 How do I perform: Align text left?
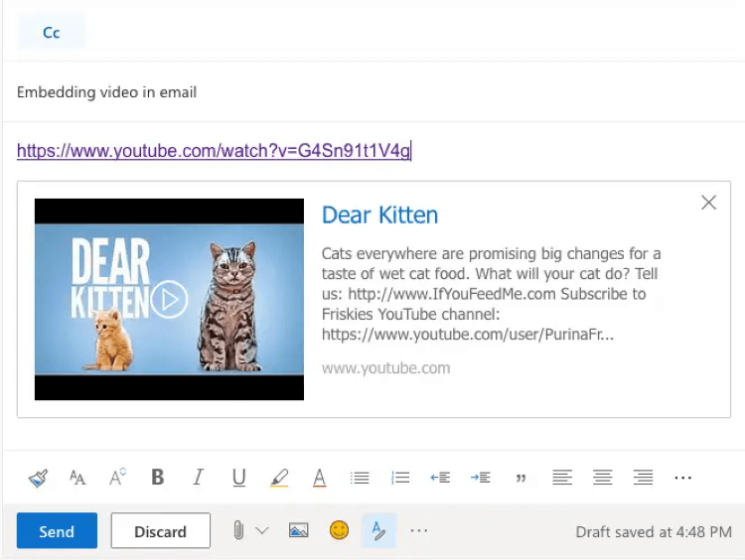[562, 478]
